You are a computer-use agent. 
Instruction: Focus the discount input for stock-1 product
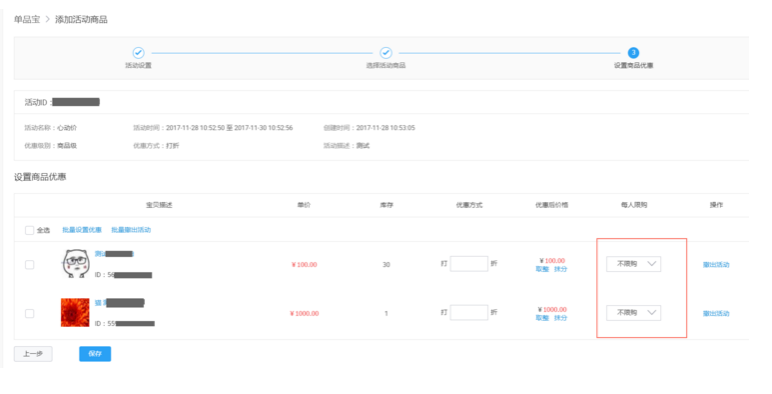469,312
